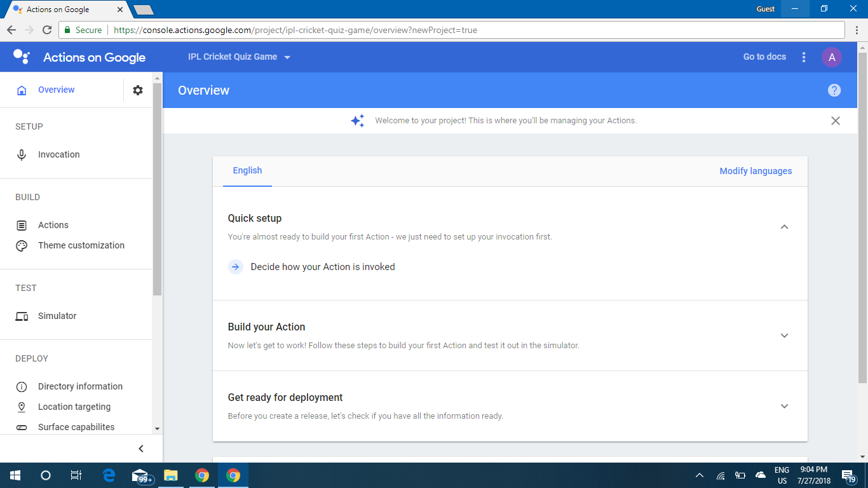
Task: Collapse the left sidebar with chevron
Action: pyautogui.click(x=141, y=449)
